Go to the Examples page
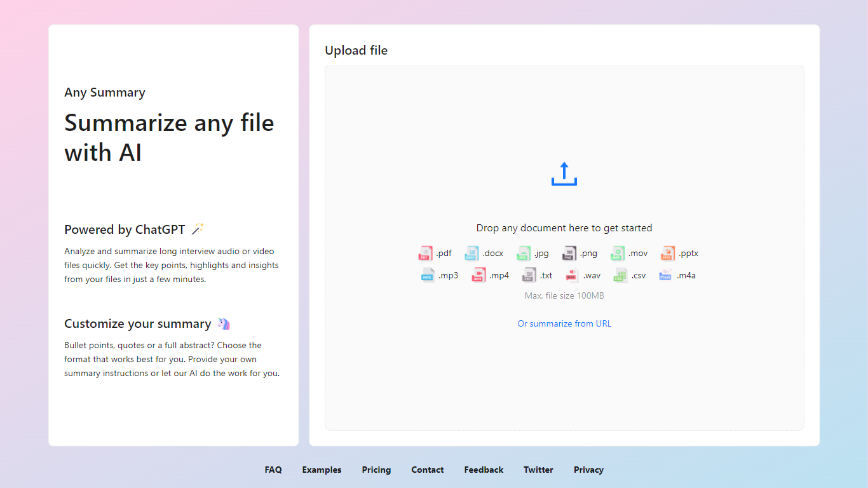The image size is (868, 488). (322, 470)
